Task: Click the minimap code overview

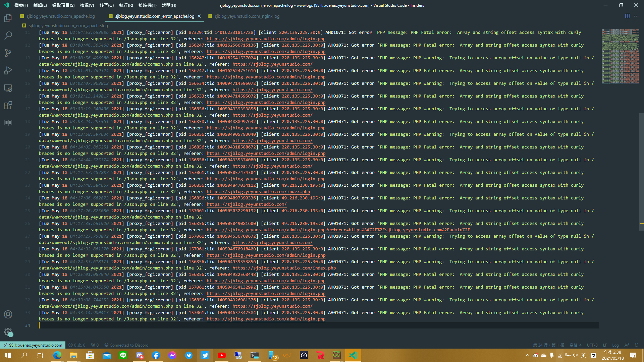Action: 620,56
